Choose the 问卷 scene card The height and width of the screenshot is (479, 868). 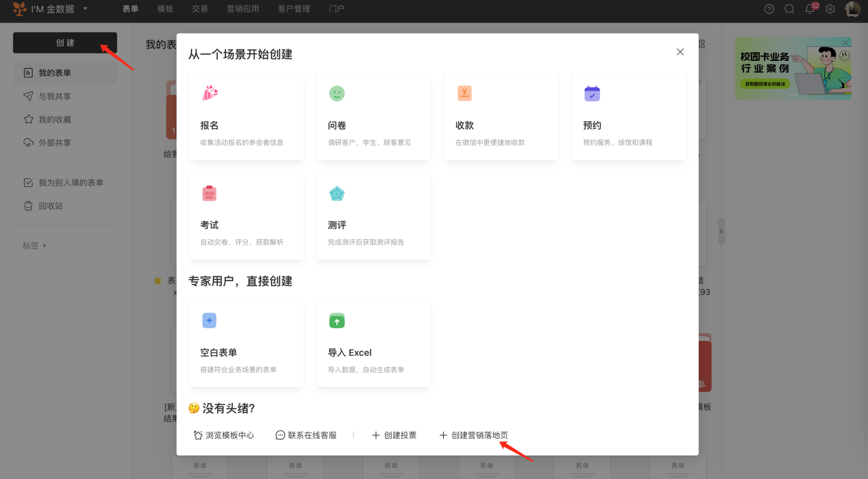(x=373, y=116)
